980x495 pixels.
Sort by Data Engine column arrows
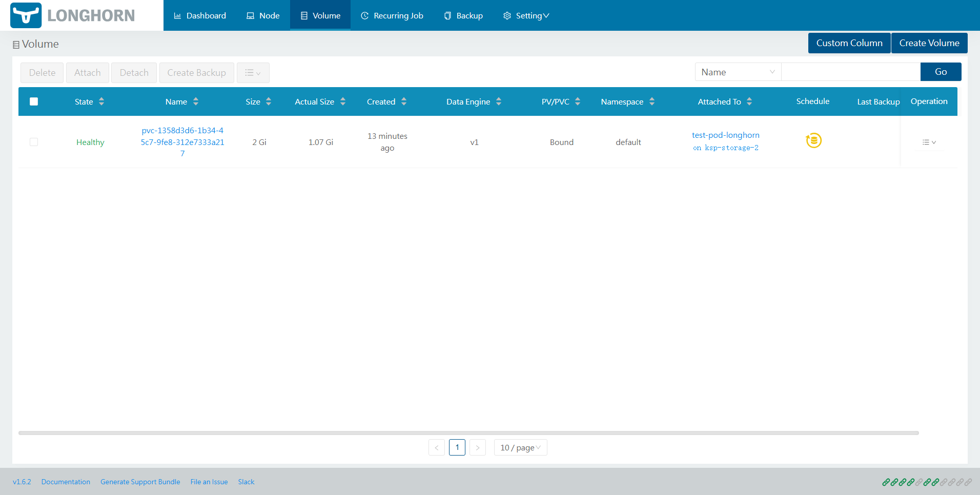(499, 101)
